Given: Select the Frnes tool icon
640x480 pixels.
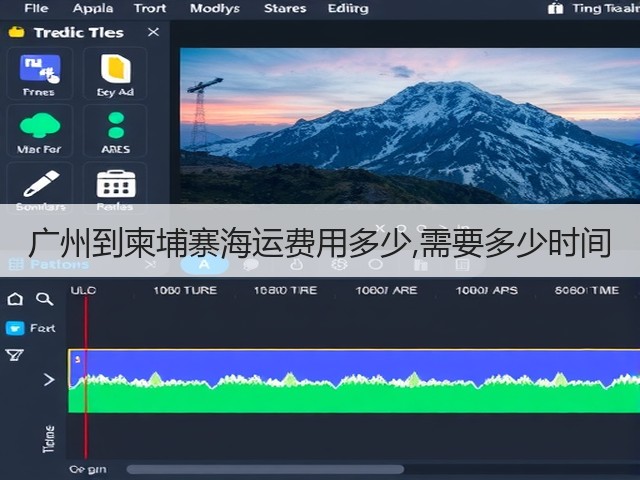Looking at the screenshot, I should (40, 69).
